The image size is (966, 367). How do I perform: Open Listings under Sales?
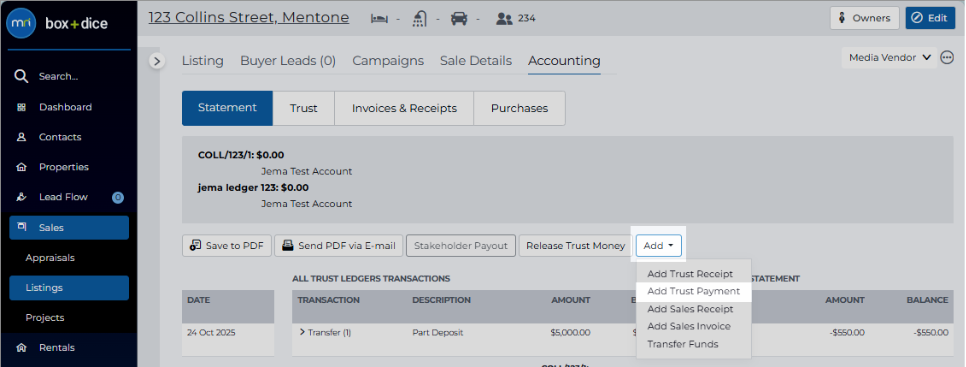[69, 288]
